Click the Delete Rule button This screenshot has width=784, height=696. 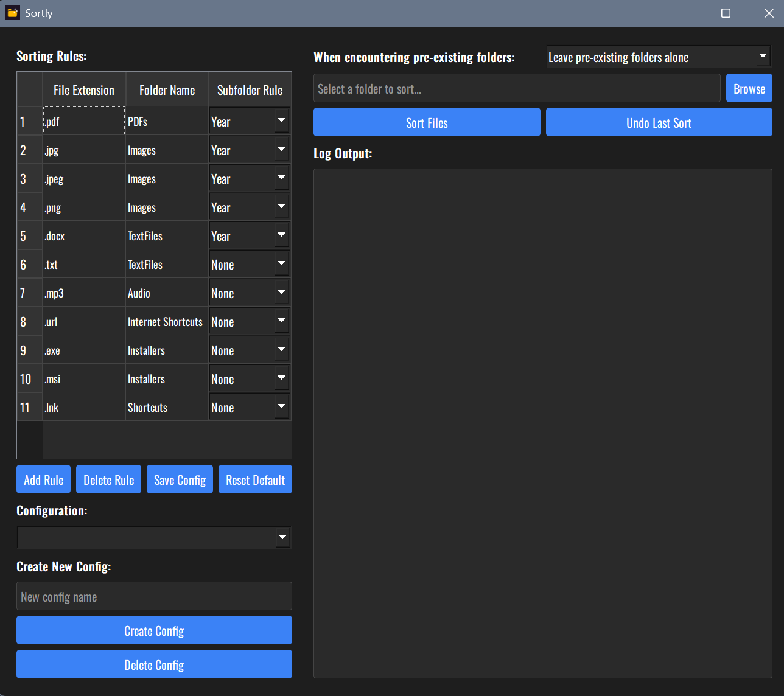coord(109,479)
